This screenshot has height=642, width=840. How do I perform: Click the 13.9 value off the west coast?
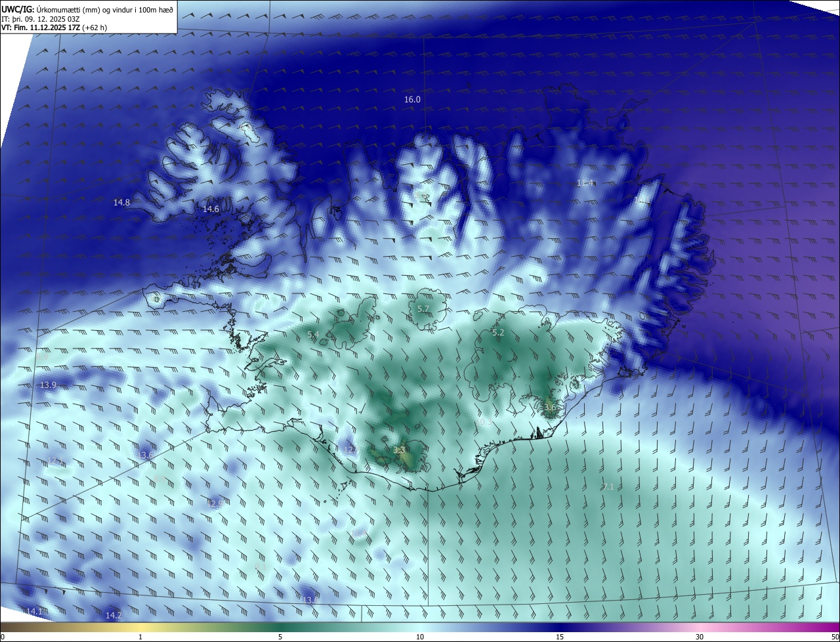(x=48, y=385)
